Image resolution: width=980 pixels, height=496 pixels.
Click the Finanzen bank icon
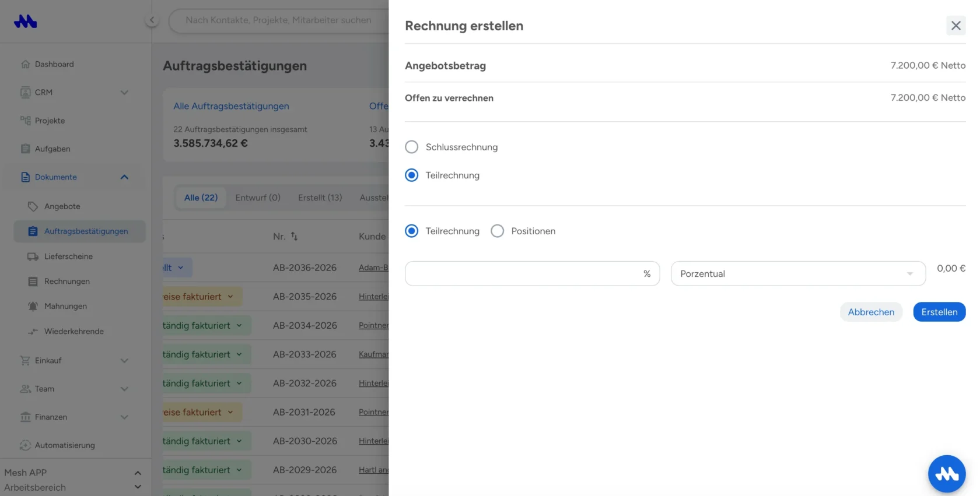pyautogui.click(x=25, y=417)
